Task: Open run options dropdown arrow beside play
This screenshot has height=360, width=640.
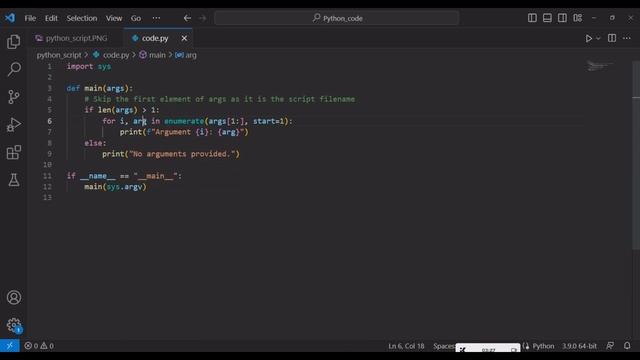Action: pos(598,38)
